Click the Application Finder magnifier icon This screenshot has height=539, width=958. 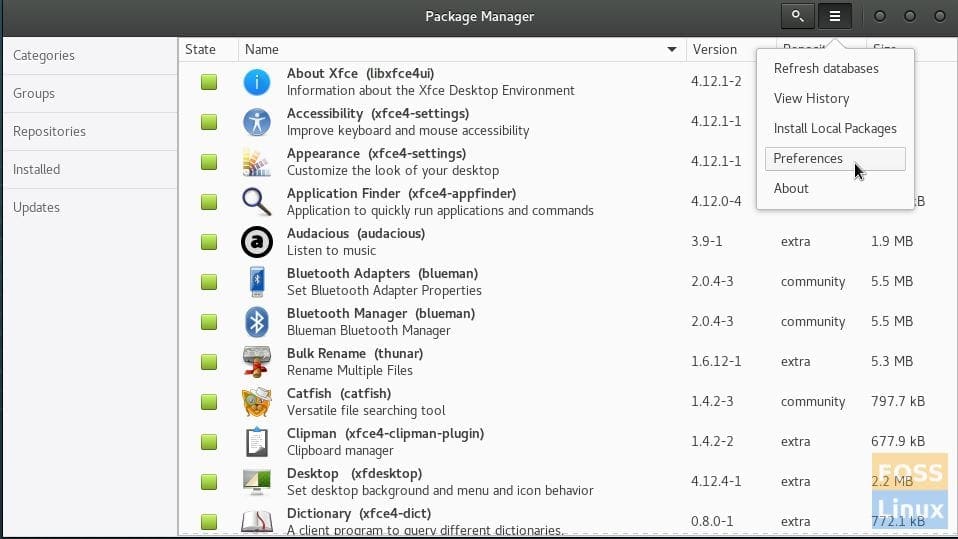[257, 202]
